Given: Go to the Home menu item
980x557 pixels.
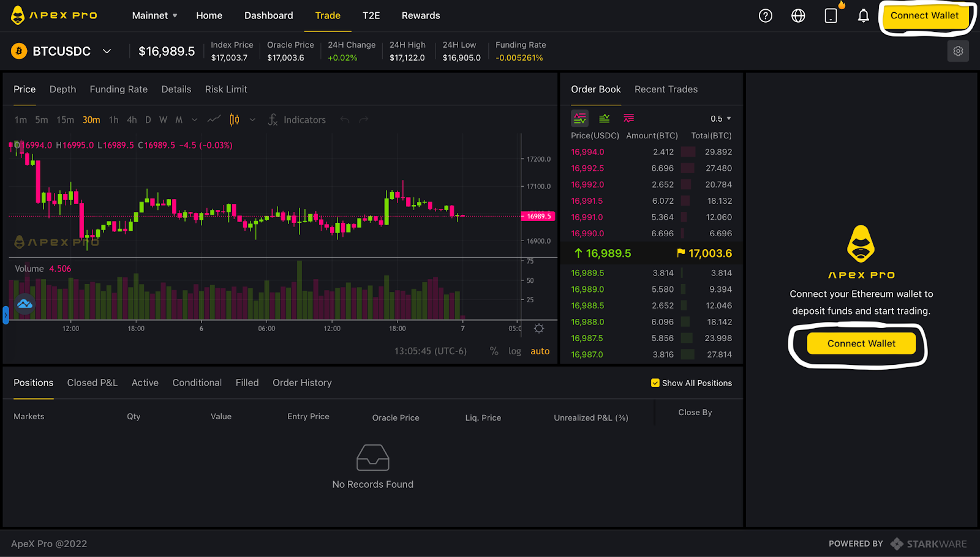Looking at the screenshot, I should coord(209,16).
